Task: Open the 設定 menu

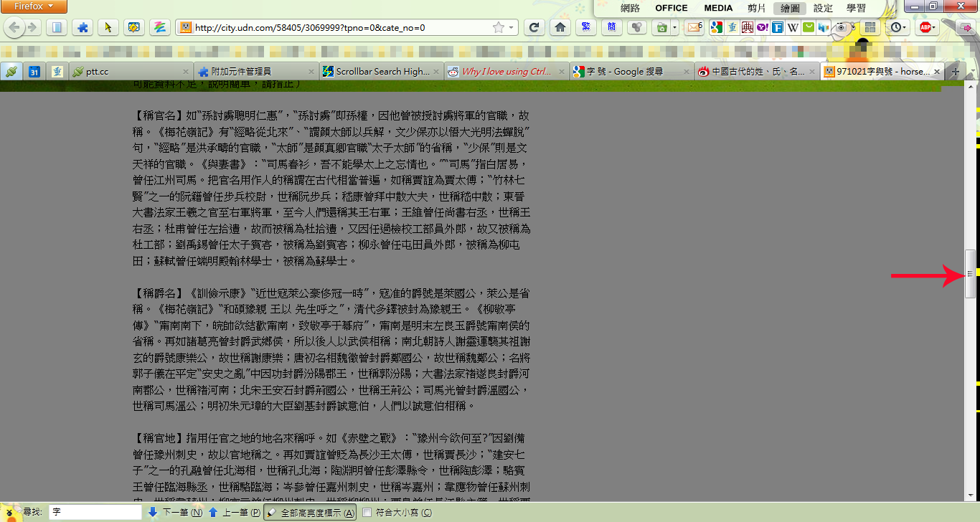Action: point(823,8)
